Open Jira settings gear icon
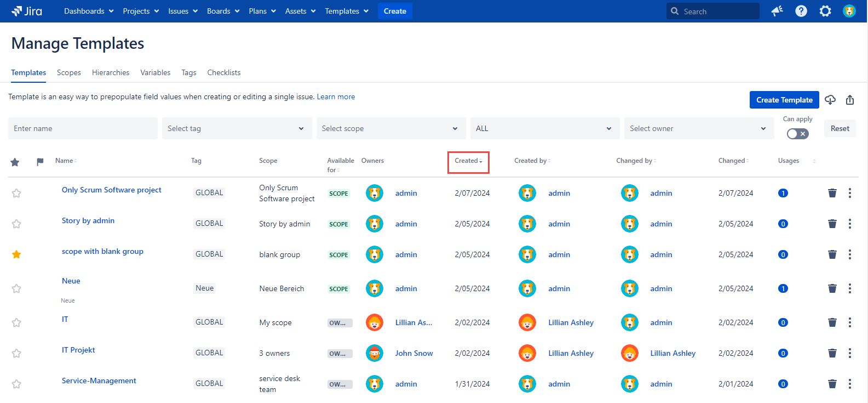 point(825,11)
